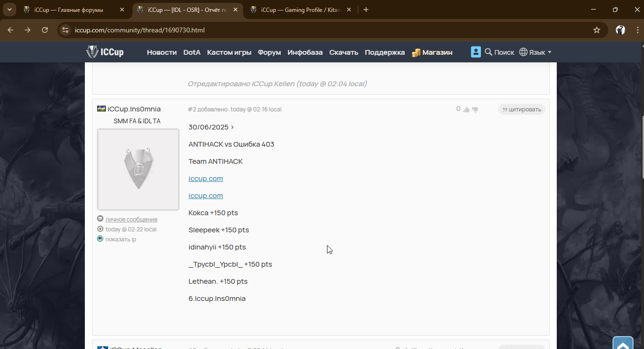Switch to Главные форумы browser tab
644x349 pixels.
point(74,10)
